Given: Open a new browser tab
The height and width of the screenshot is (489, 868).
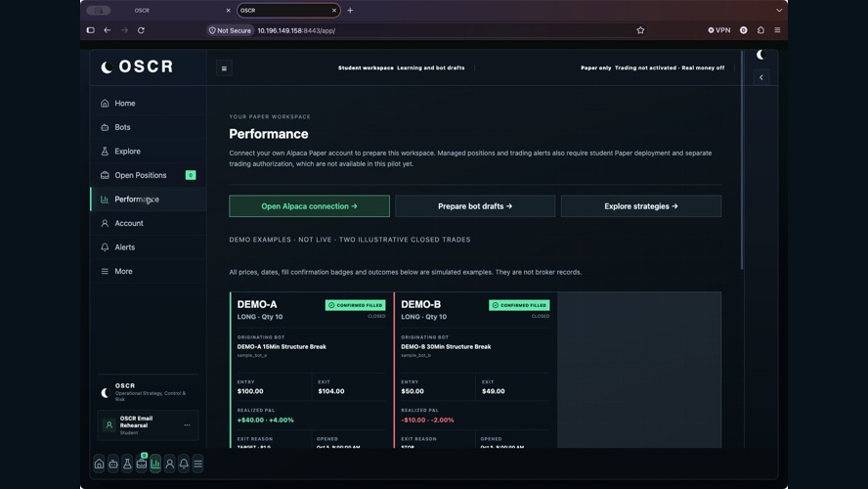Looking at the screenshot, I should click(350, 11).
